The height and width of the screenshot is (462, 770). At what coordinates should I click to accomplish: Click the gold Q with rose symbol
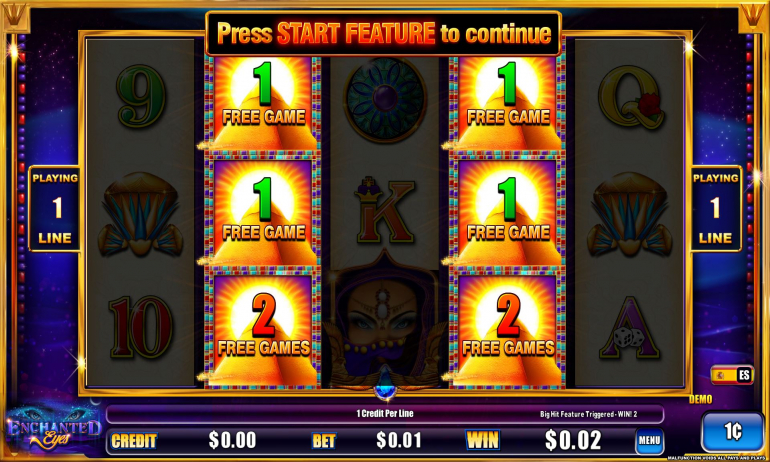(631, 97)
